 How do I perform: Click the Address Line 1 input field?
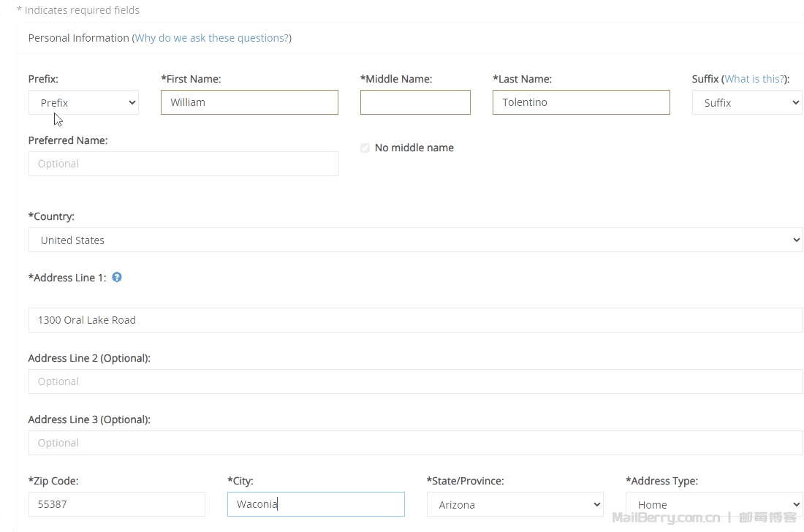point(415,320)
